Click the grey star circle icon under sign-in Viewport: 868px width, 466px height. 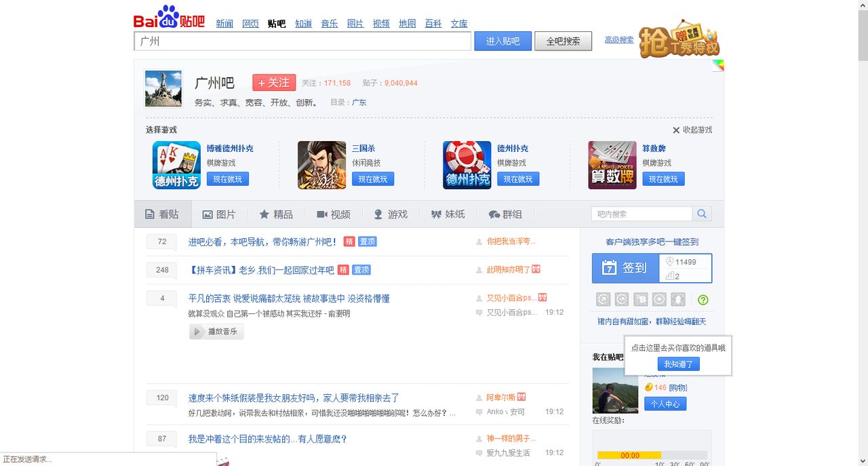point(659,299)
